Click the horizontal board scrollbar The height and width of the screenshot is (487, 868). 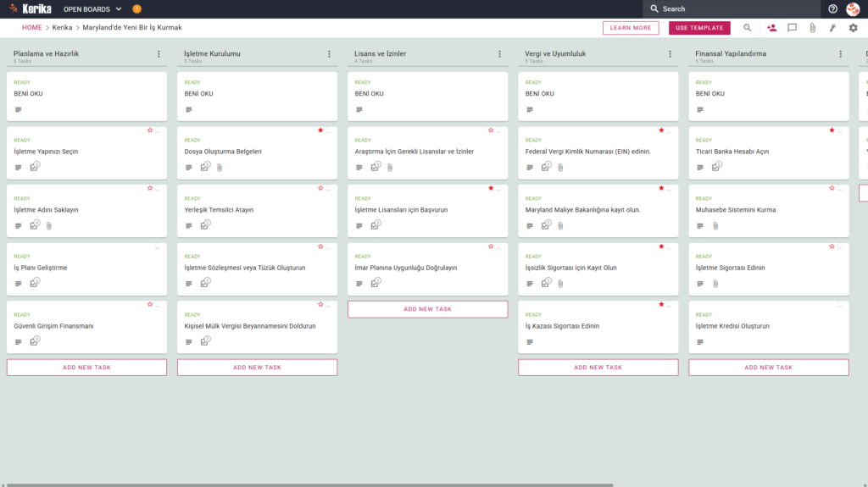310,485
